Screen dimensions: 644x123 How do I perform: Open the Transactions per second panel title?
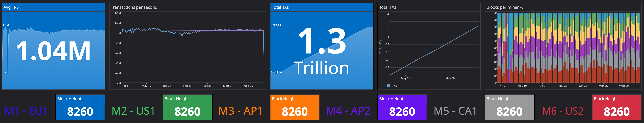[x=134, y=7]
